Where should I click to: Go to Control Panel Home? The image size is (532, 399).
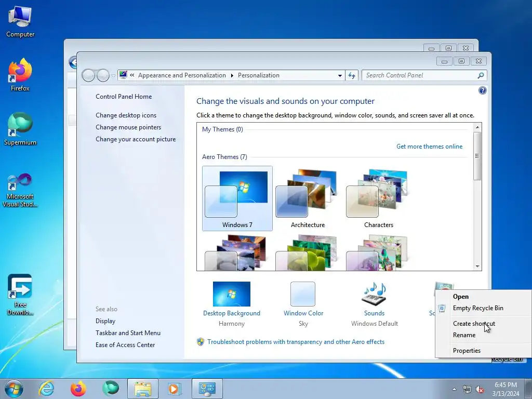pos(124,96)
